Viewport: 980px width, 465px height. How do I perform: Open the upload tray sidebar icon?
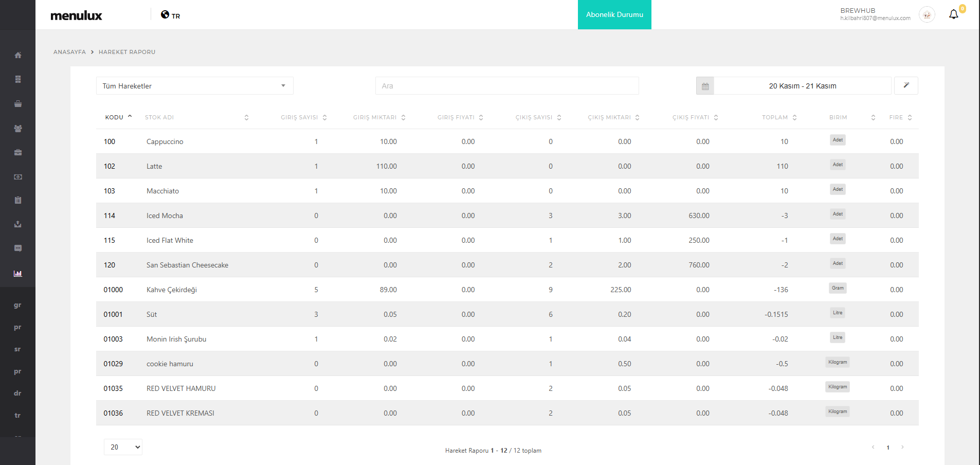coord(18,224)
